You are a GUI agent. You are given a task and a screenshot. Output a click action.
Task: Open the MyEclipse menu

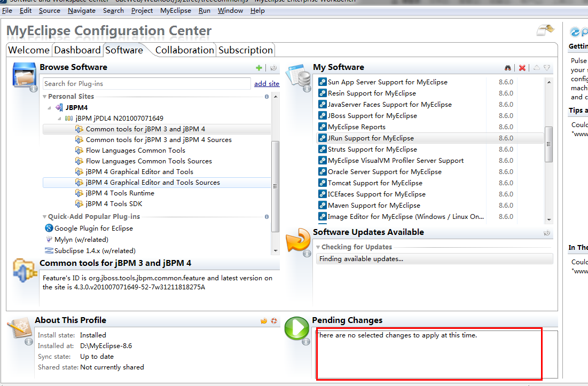[x=176, y=11]
